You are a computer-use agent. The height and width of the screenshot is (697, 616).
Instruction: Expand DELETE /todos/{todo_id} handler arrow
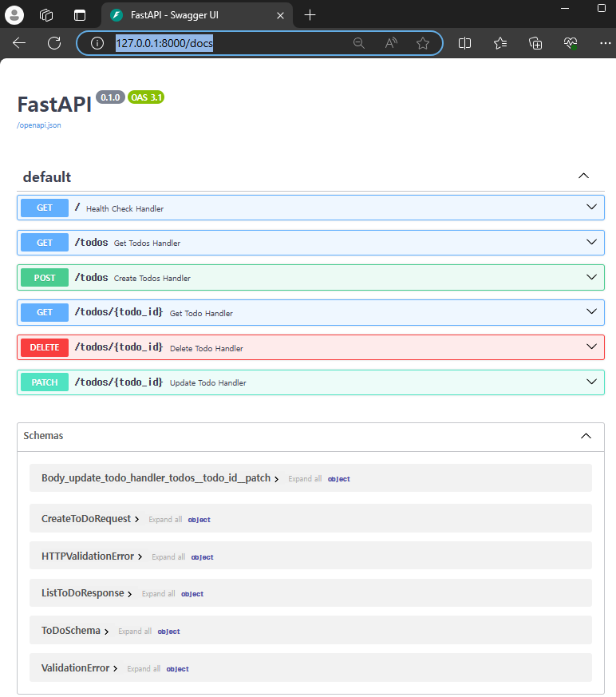pyautogui.click(x=591, y=347)
